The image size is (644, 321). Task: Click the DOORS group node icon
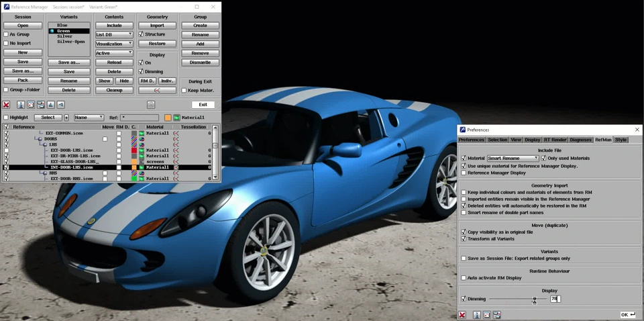(x=40, y=139)
